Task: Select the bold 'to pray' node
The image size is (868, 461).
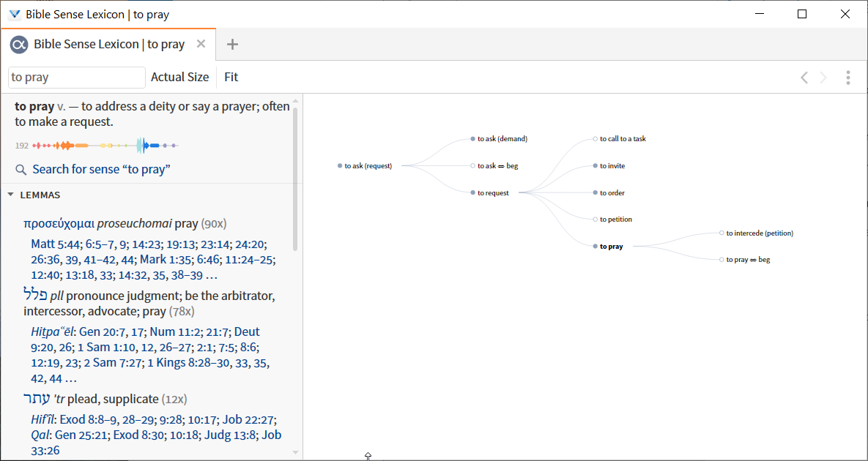Action: [611, 247]
